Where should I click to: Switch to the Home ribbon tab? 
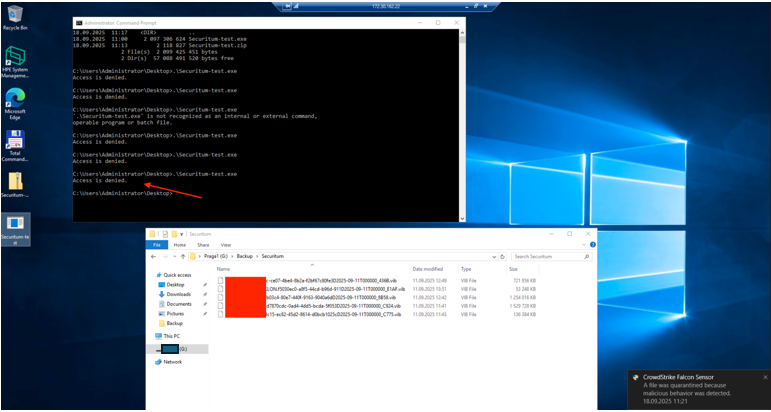click(x=180, y=244)
